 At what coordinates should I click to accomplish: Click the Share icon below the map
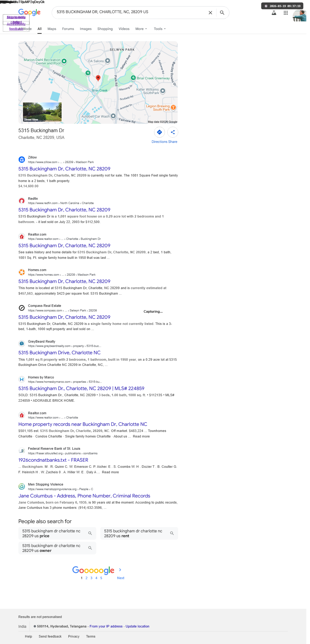coord(173,132)
